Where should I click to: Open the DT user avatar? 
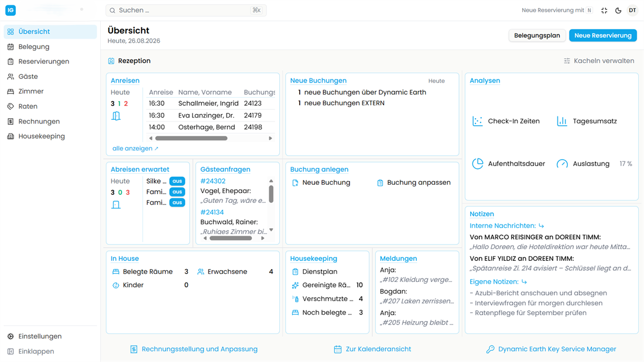tap(632, 11)
